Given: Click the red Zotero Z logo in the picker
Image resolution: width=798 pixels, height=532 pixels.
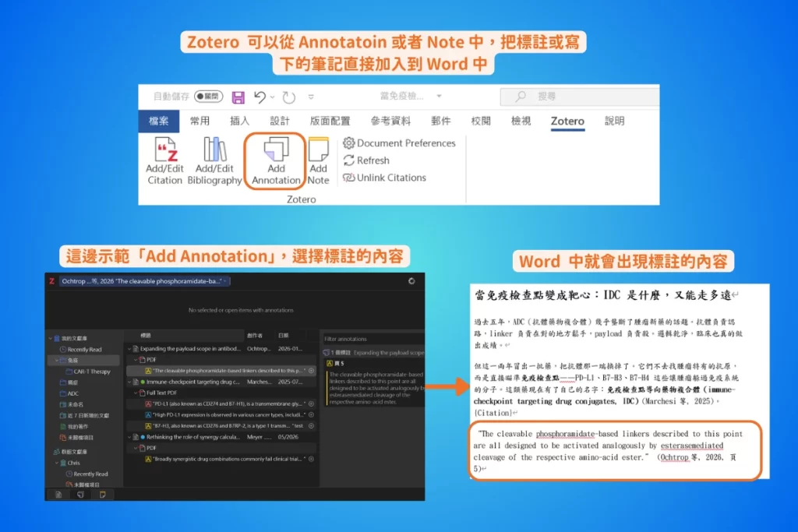Looking at the screenshot, I should coord(52,280).
